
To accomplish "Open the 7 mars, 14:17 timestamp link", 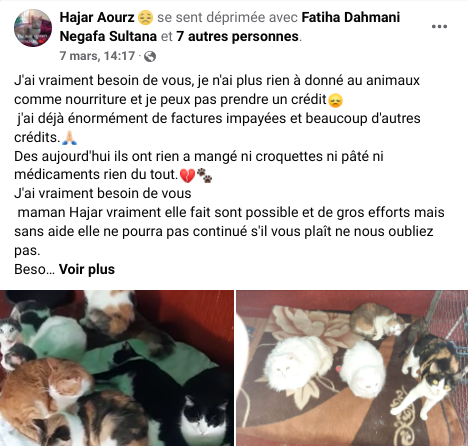I will (x=97, y=56).
